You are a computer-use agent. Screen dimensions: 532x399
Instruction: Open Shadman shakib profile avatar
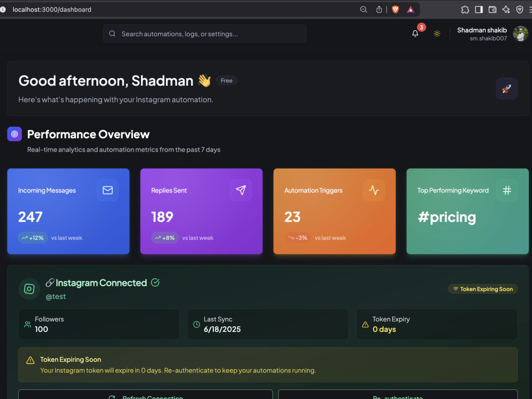tap(520, 34)
